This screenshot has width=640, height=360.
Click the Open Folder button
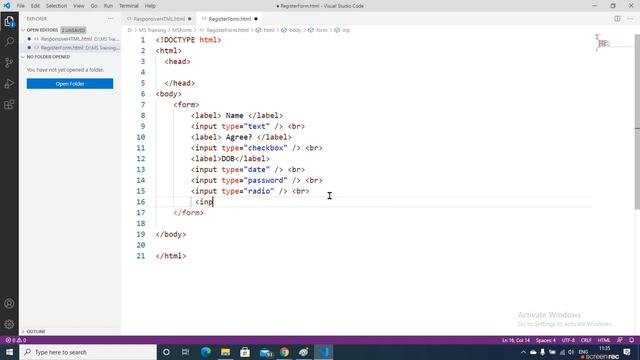click(70, 84)
